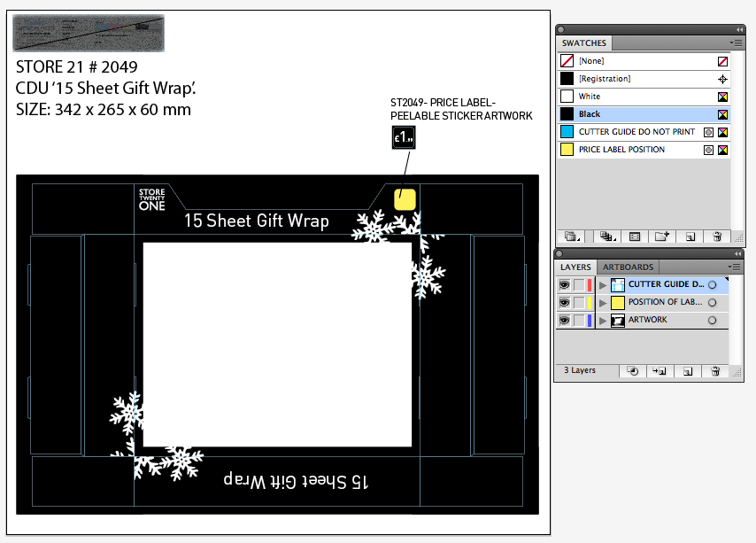Viewport: 756px width, 543px height.
Task: Expand the ARTWORK layer contents
Action: click(x=603, y=321)
